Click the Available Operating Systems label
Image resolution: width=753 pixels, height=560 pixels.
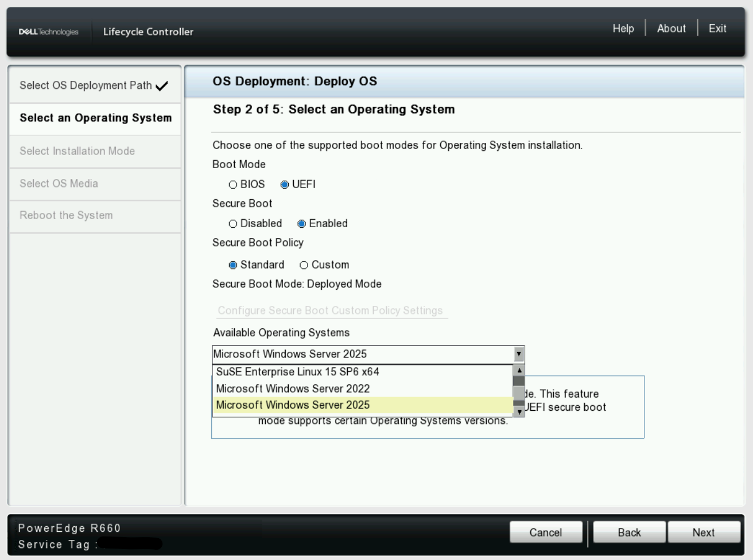pos(281,333)
